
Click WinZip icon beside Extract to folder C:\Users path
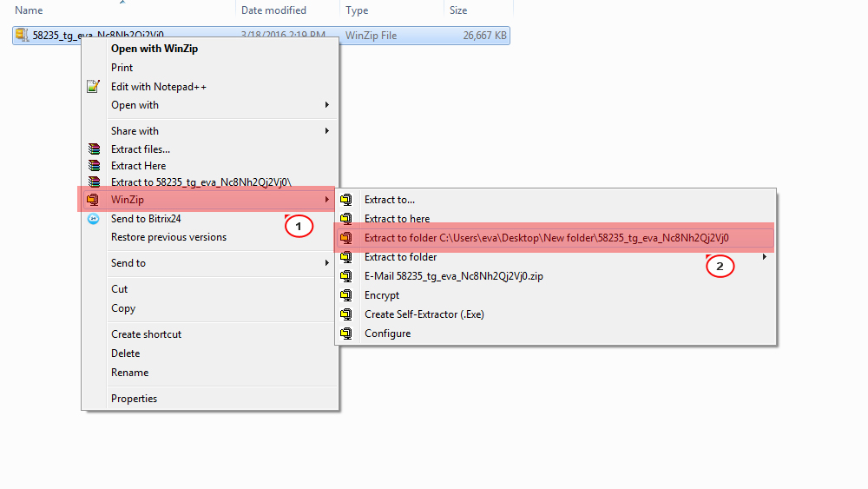346,238
